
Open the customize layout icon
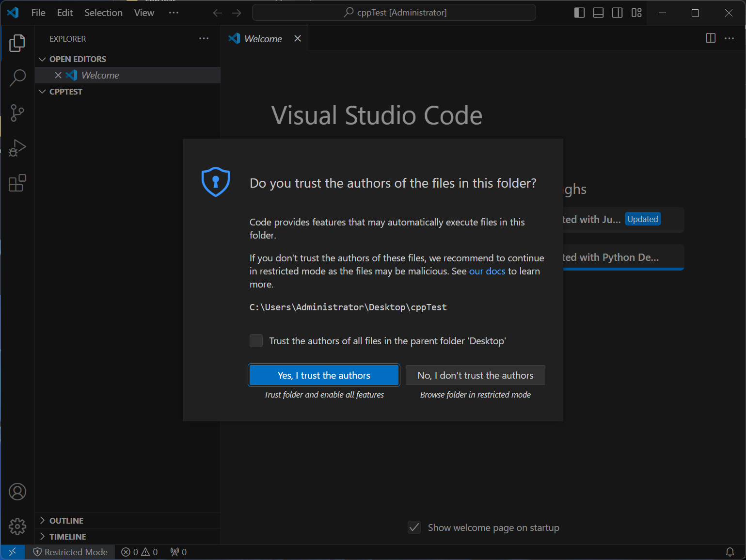(x=636, y=13)
